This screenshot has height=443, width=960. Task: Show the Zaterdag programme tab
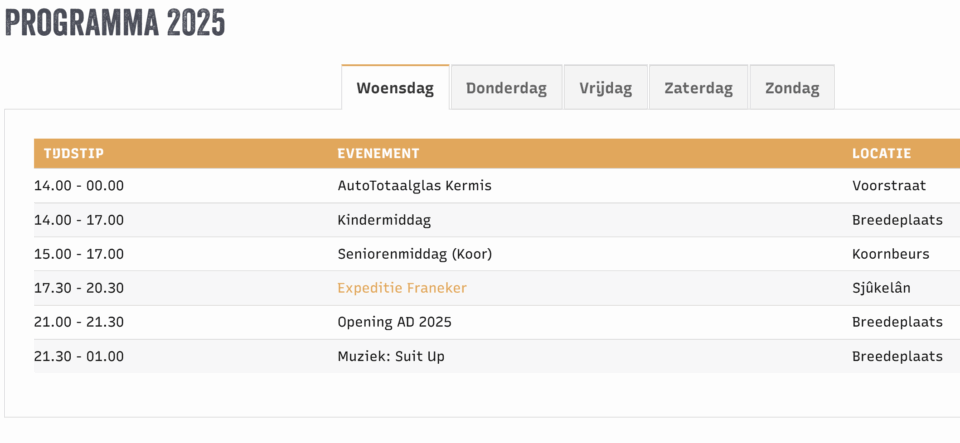pos(698,88)
